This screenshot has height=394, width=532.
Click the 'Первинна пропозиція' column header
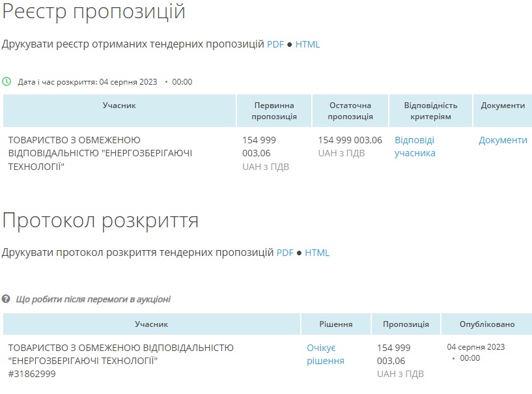click(274, 111)
